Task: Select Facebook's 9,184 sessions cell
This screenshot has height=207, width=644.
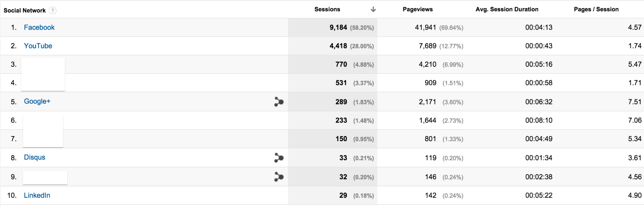Action: pos(338,27)
